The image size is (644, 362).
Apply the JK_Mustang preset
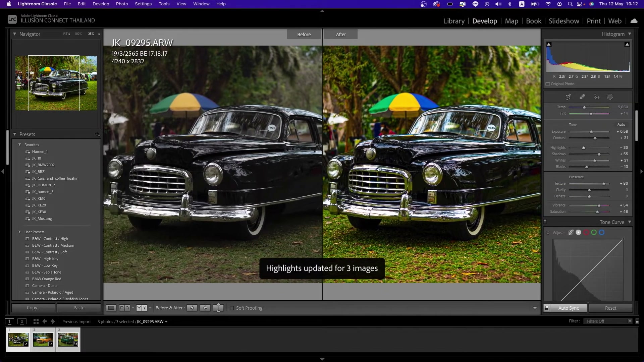pos(42,219)
